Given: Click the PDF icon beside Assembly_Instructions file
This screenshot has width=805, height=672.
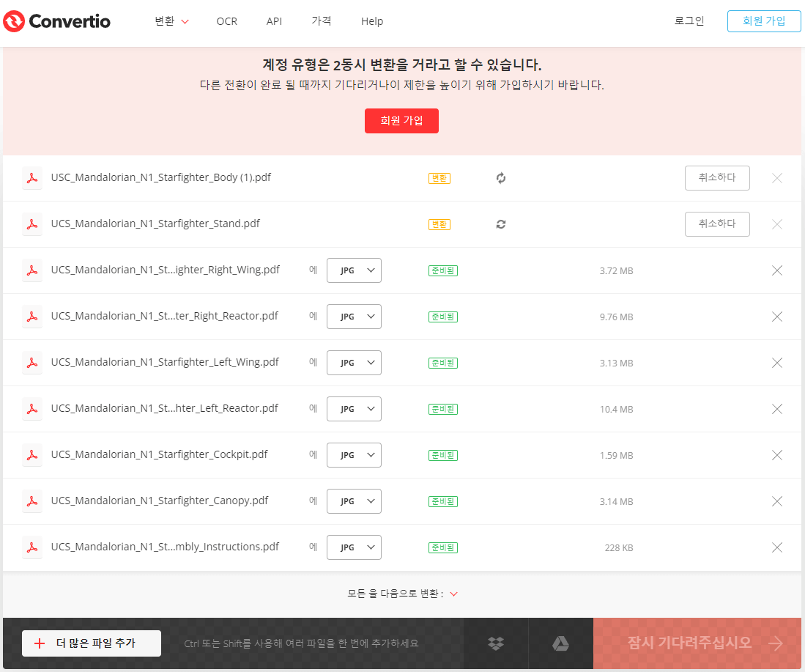Looking at the screenshot, I should click(x=32, y=547).
